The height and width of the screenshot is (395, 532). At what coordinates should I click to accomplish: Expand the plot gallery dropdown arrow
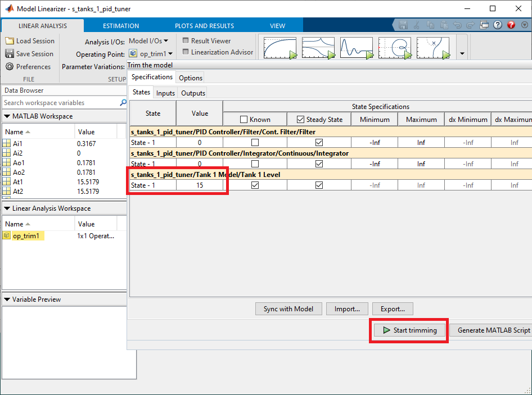(x=462, y=54)
